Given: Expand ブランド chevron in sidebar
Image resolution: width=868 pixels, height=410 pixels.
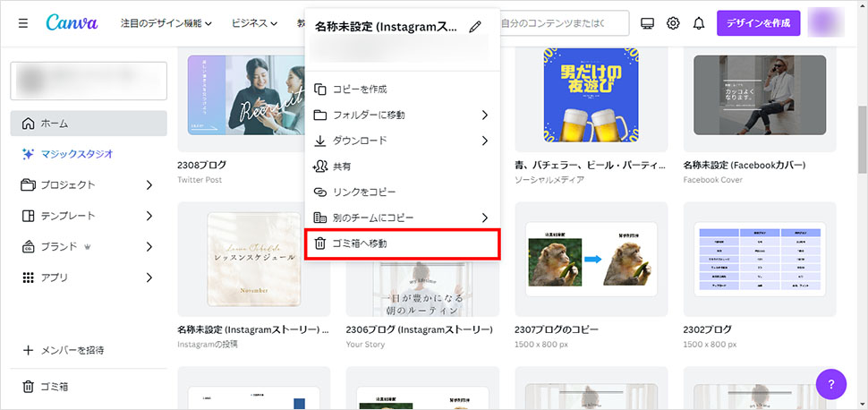Looking at the screenshot, I should [x=149, y=246].
